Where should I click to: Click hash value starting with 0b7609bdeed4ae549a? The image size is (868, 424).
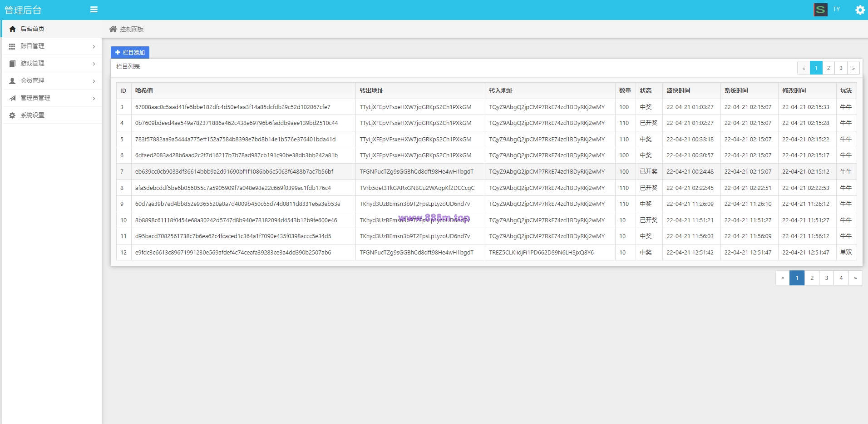[237, 123]
